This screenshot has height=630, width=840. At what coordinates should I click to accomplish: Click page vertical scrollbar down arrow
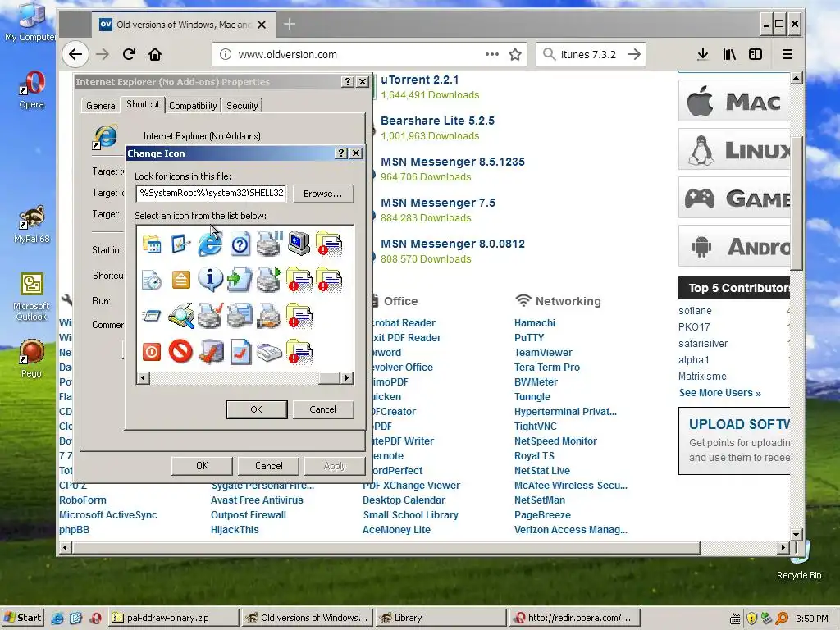coord(796,535)
